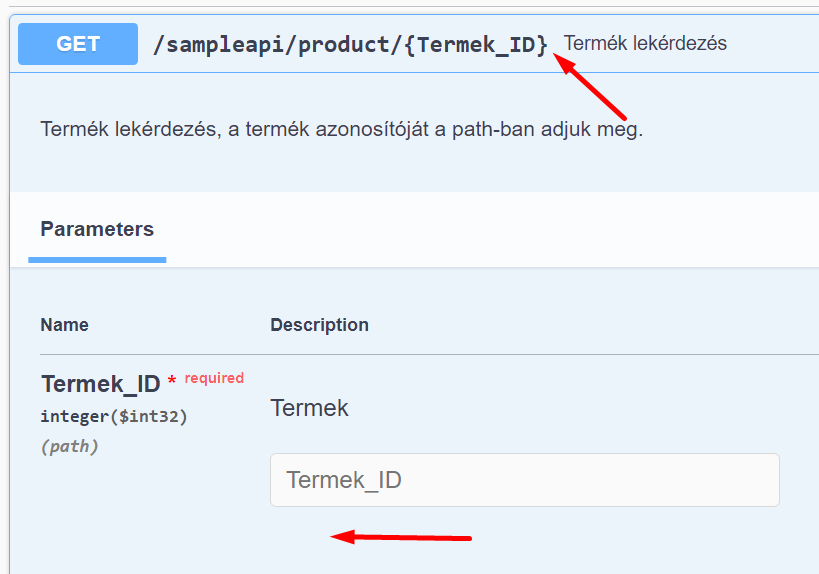Click the /sampleapi/product/{Termek_ID} endpoint path

(x=350, y=44)
